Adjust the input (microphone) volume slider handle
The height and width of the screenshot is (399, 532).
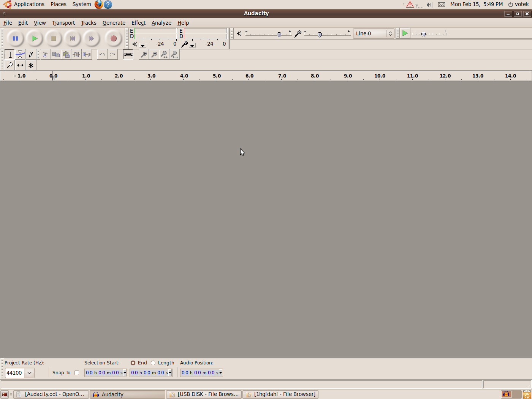point(320,35)
